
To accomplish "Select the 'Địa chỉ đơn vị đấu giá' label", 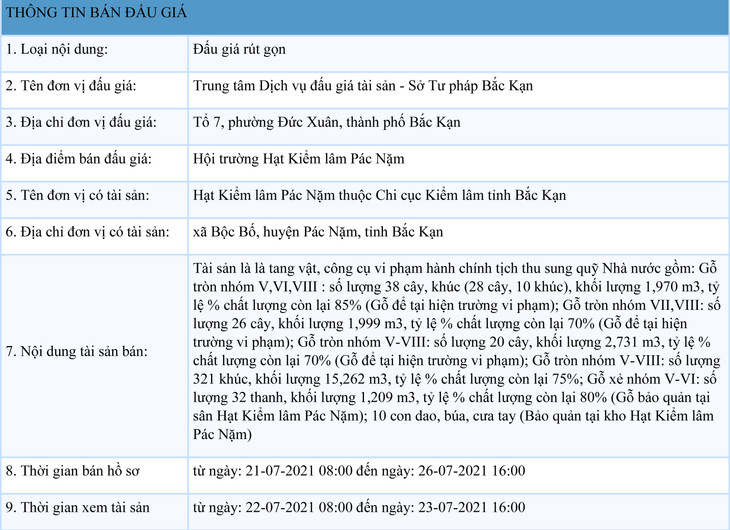I will pos(80,123).
